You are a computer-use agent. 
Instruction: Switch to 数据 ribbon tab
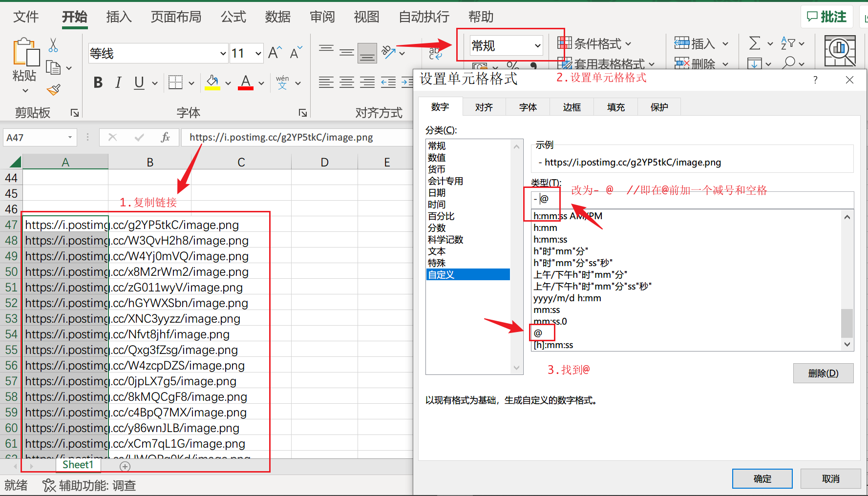tap(277, 17)
